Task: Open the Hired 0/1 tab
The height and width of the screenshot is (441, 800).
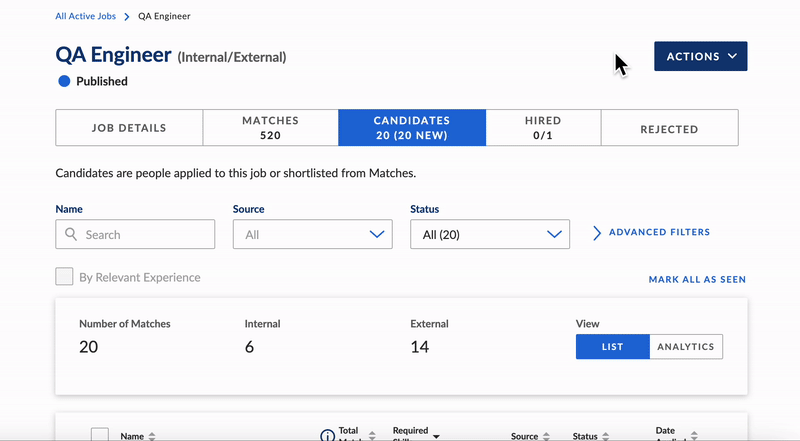Action: click(543, 128)
